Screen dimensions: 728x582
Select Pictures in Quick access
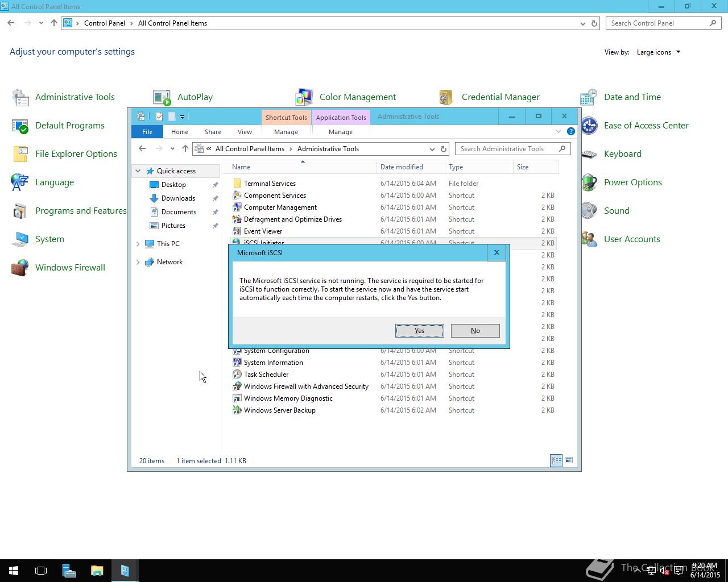pyautogui.click(x=173, y=226)
